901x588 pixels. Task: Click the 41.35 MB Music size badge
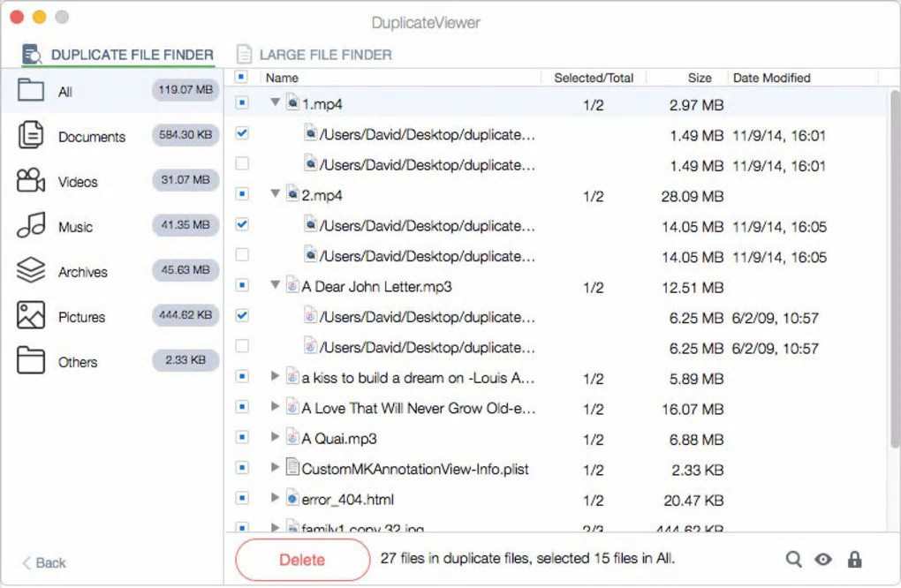click(185, 224)
